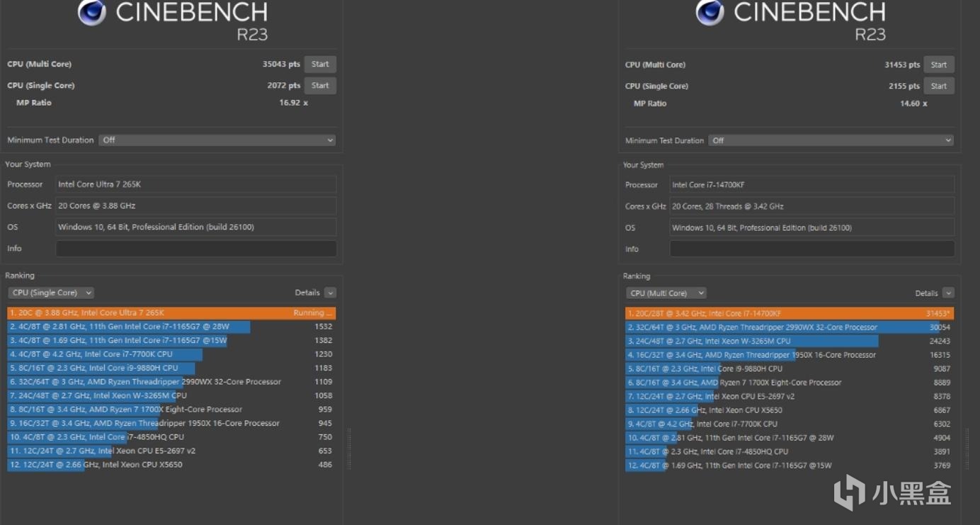This screenshot has width=980, height=525.
Task: Select Ryzen 7 1700X row in Multi Core ranking
Action: (790, 383)
